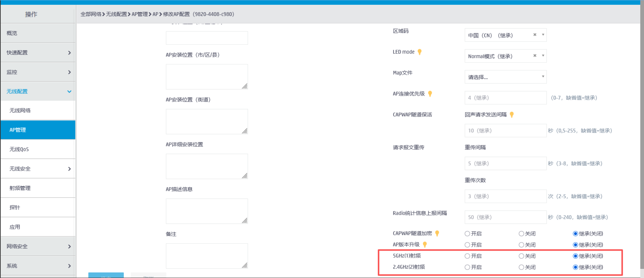The image size is (644, 278).
Task: Go to 无线QoS in the sidebar
Action: (38, 149)
